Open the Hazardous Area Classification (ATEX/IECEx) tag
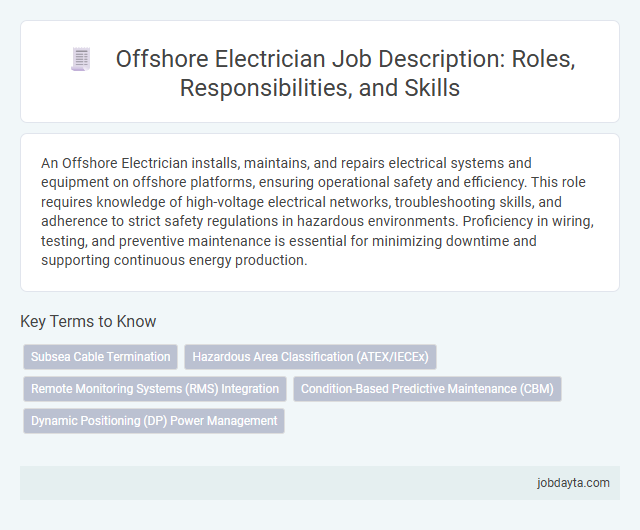 click(310, 357)
